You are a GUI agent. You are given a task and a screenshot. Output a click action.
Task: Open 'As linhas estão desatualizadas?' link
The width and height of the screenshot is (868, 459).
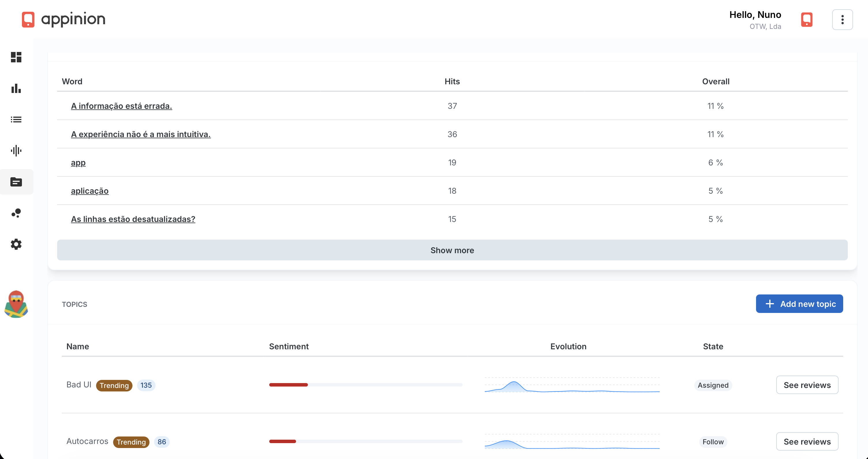[x=133, y=219]
